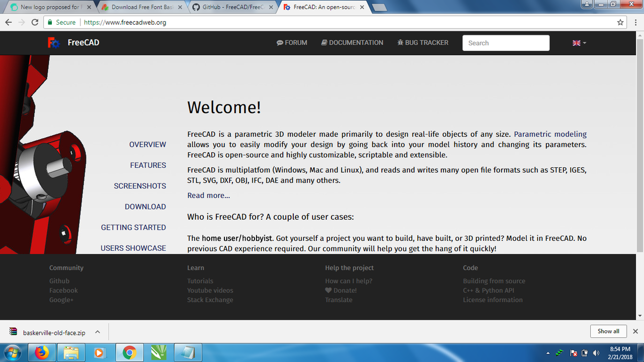Screen dimensions: 644x362
Task: Jump to the DOWNLOAD section
Action: coord(145,207)
